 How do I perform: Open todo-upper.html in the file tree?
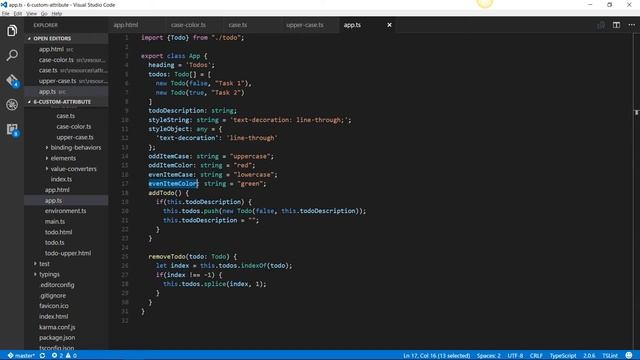[x=68, y=253]
